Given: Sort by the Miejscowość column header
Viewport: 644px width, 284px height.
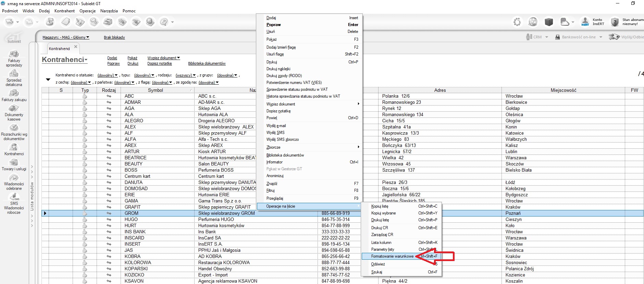Looking at the screenshot, I should coord(563,90).
